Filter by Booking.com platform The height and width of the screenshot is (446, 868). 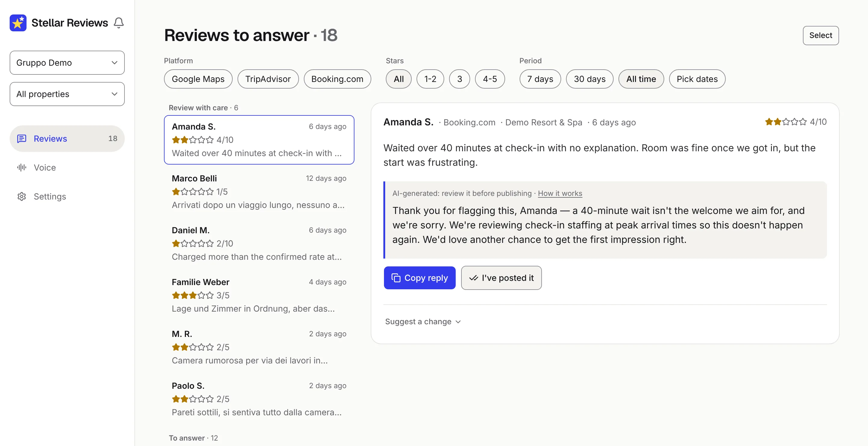tap(337, 79)
